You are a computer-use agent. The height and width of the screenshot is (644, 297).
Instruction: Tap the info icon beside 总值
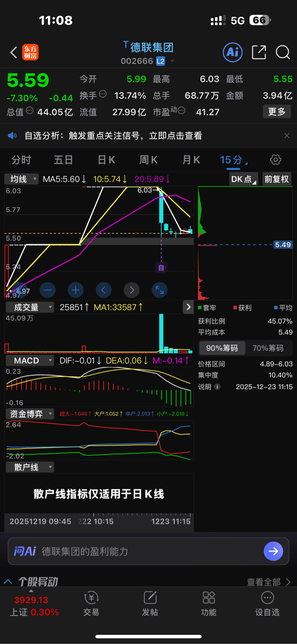pyautogui.click(x=30, y=111)
